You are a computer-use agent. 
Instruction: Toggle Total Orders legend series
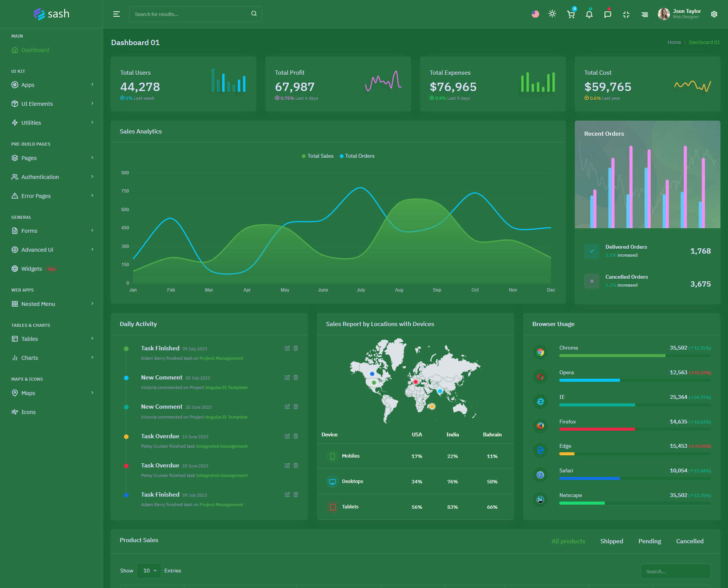357,156
